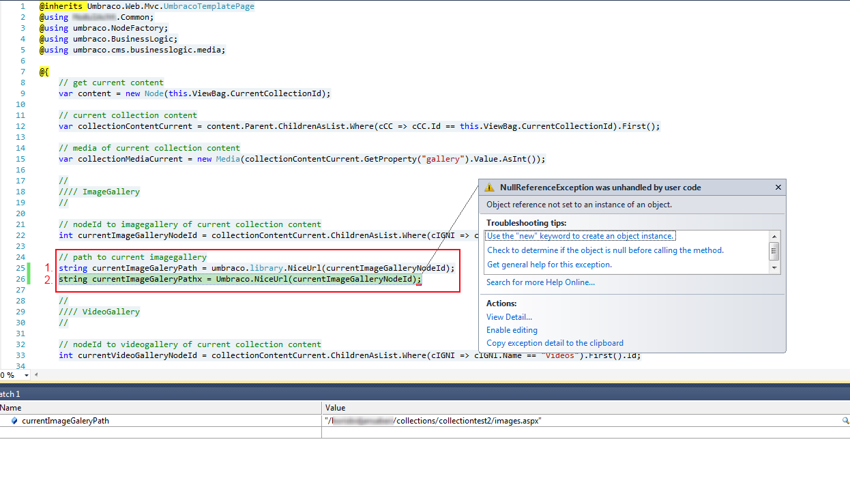Image resolution: width=850 pixels, height=504 pixels.
Task: Click 'Get general help for this exception.'
Action: point(549,265)
